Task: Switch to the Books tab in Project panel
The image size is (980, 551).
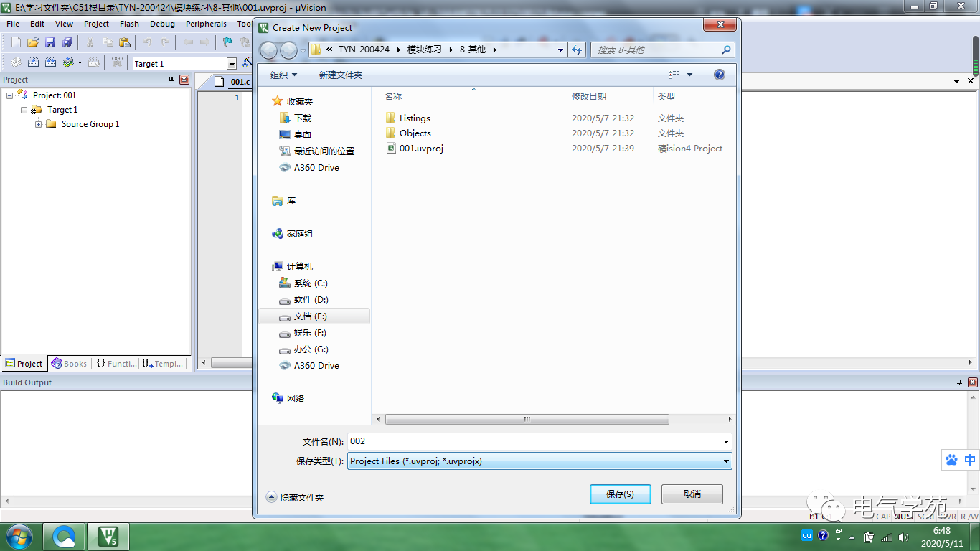Action: (x=69, y=364)
